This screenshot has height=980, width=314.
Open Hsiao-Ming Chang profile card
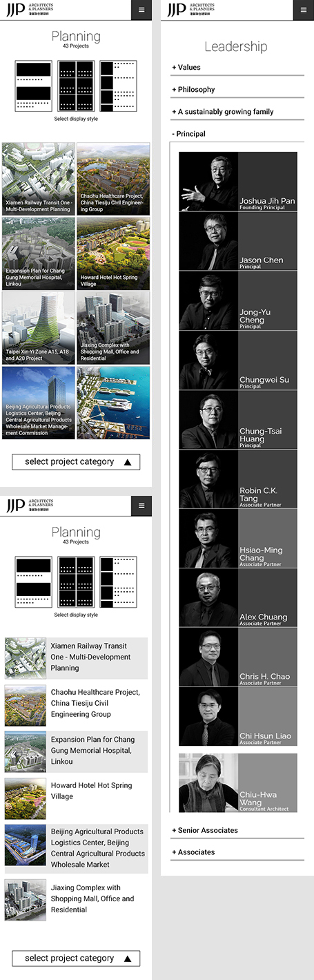point(238,539)
